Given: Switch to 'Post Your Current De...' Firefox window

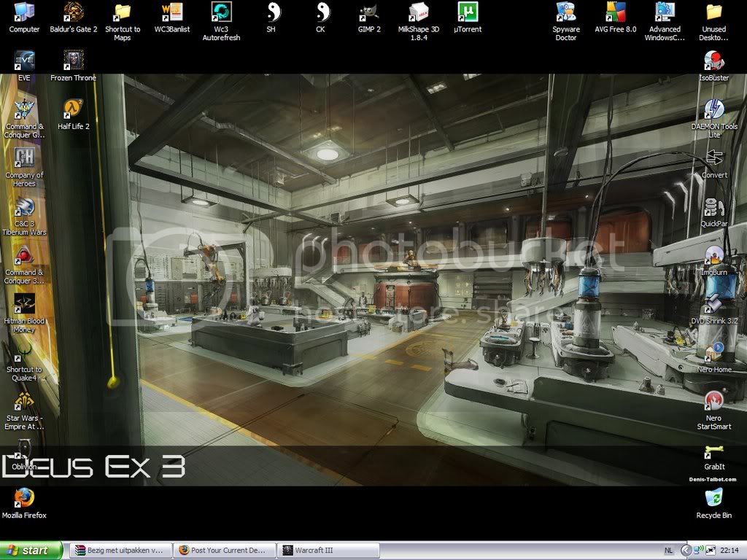Looking at the screenshot, I should 224,551.
